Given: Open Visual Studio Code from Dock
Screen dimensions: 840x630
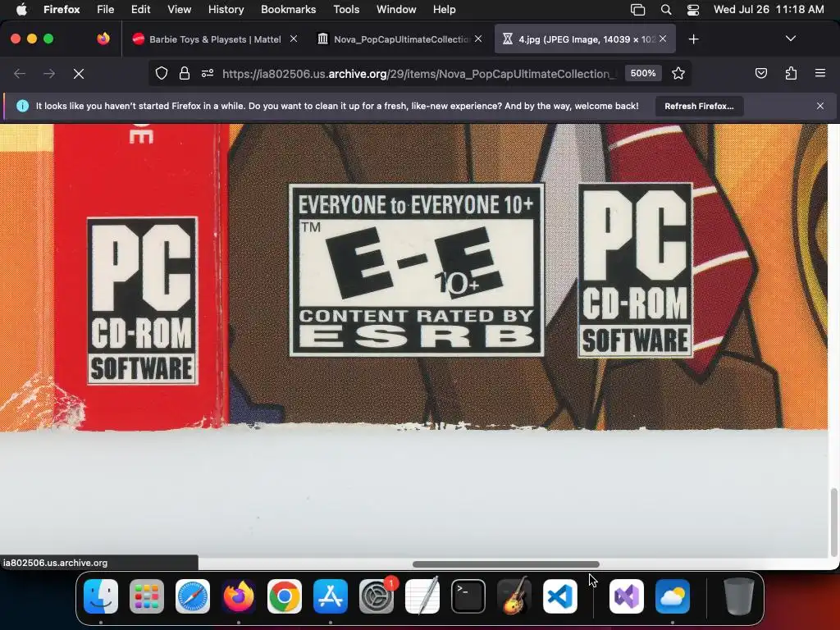Looking at the screenshot, I should point(559,596).
